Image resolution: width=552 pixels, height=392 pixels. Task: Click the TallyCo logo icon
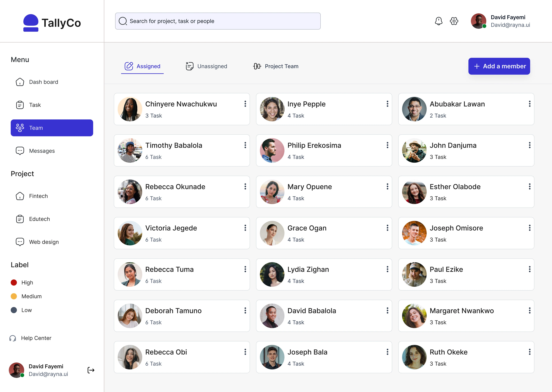point(31,23)
